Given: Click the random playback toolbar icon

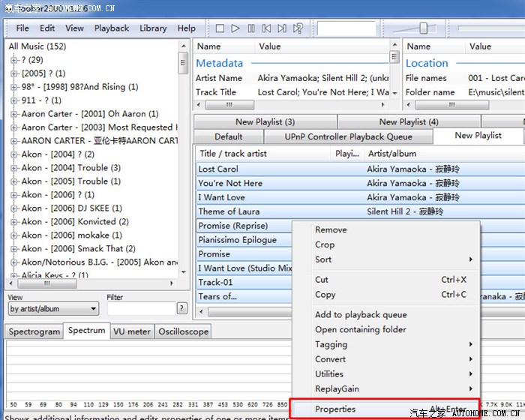Looking at the screenshot, I should (298, 28).
